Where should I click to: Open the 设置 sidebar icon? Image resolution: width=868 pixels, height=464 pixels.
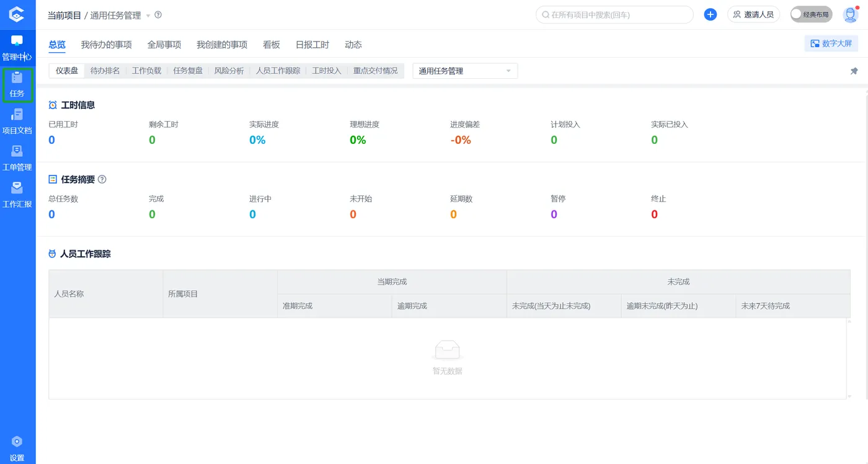click(18, 448)
